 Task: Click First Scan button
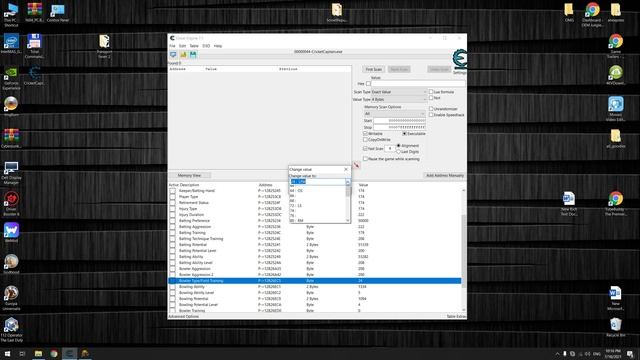pos(373,69)
